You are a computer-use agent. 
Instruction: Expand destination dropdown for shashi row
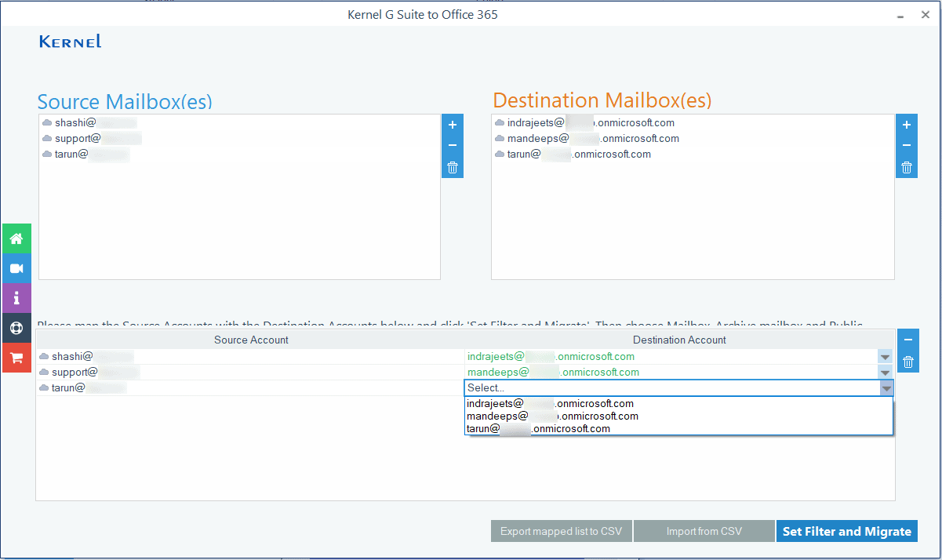pyautogui.click(x=886, y=357)
